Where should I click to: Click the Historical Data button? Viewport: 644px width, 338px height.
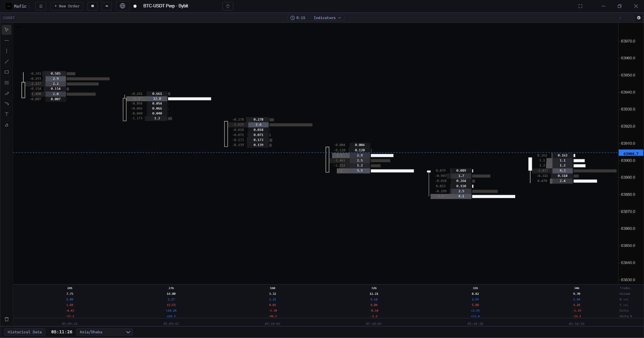coord(25,332)
